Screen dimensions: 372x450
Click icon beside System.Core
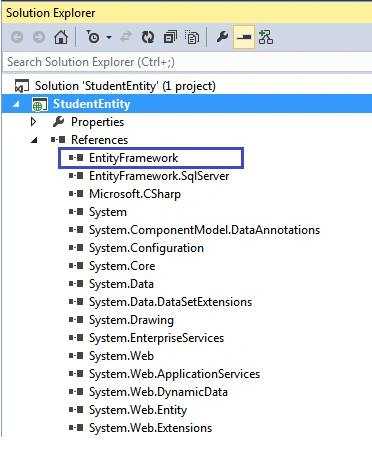pos(76,266)
